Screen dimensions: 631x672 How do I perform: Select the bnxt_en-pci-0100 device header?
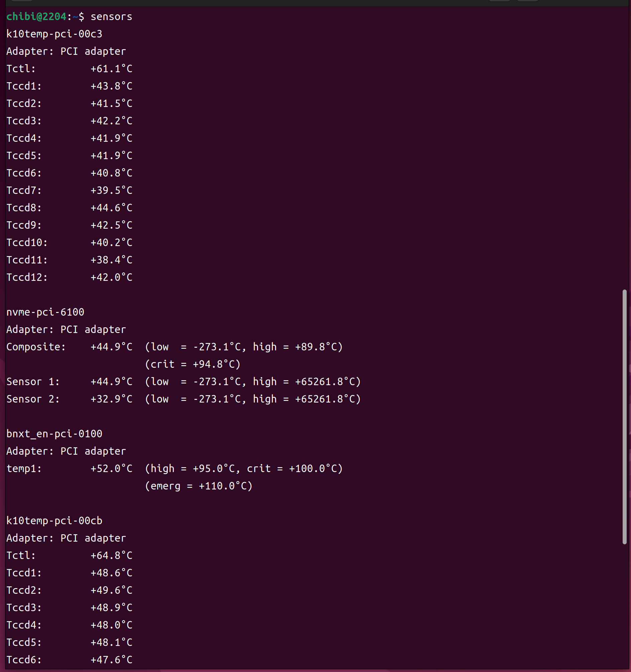click(54, 434)
